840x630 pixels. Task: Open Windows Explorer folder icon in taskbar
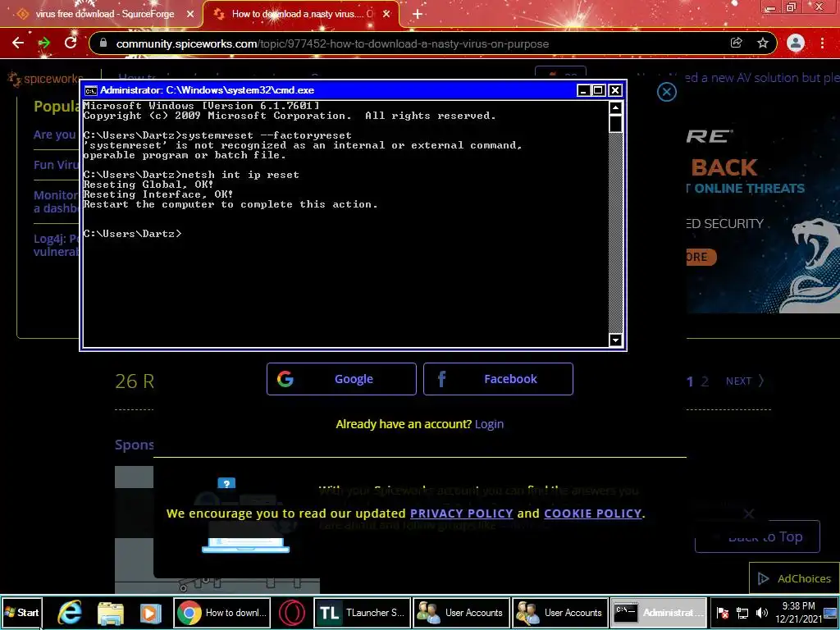click(111, 613)
